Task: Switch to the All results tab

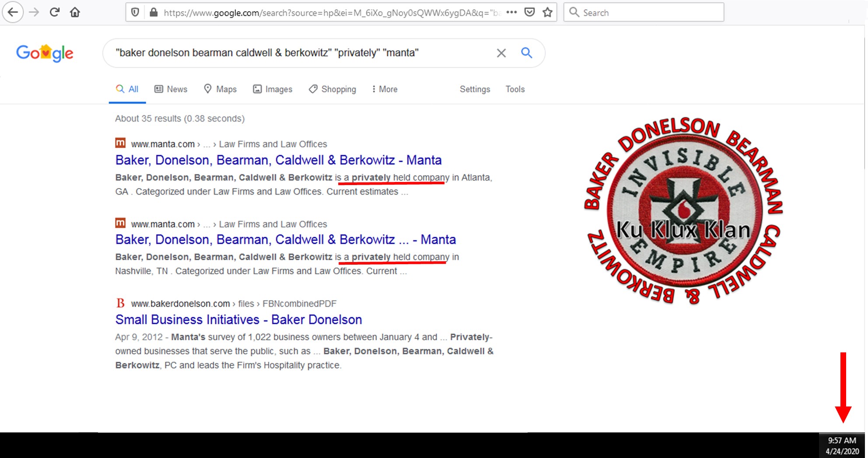Action: (x=127, y=89)
